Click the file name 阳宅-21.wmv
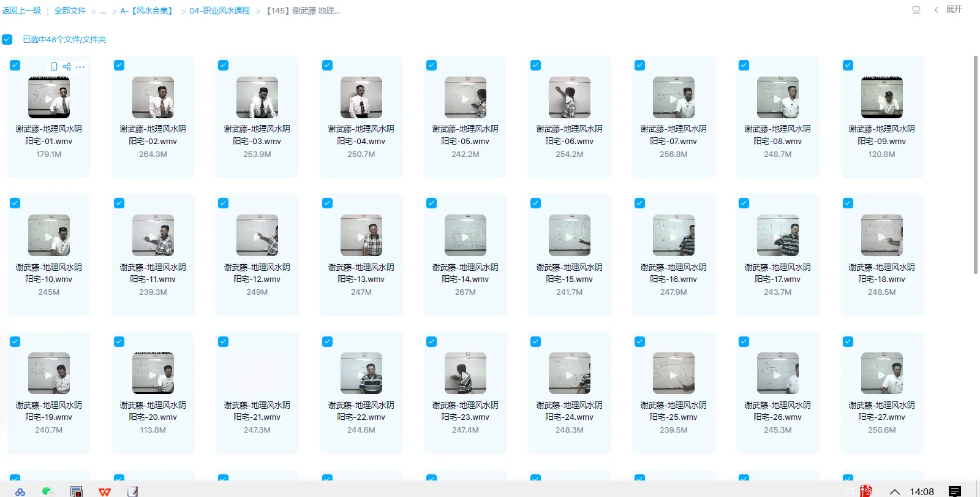Image resolution: width=980 pixels, height=497 pixels. coord(257,411)
